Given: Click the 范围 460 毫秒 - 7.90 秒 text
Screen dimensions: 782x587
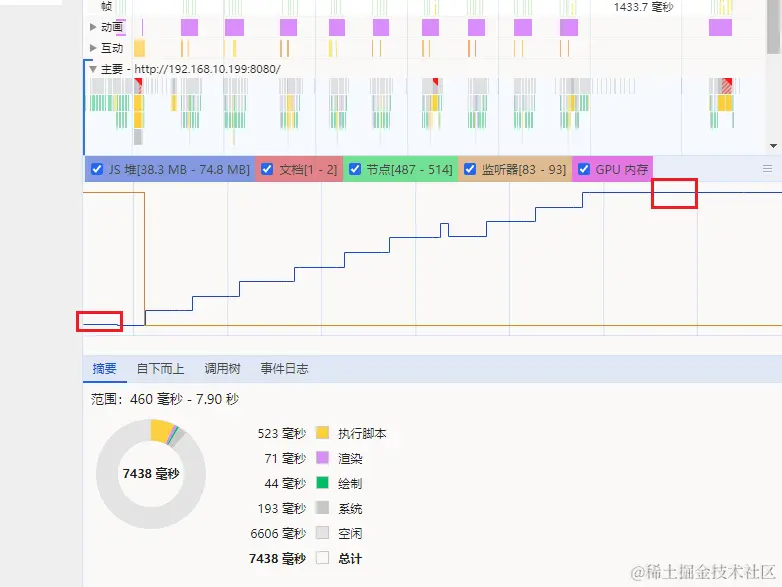Looking at the screenshot, I should click(x=165, y=399).
